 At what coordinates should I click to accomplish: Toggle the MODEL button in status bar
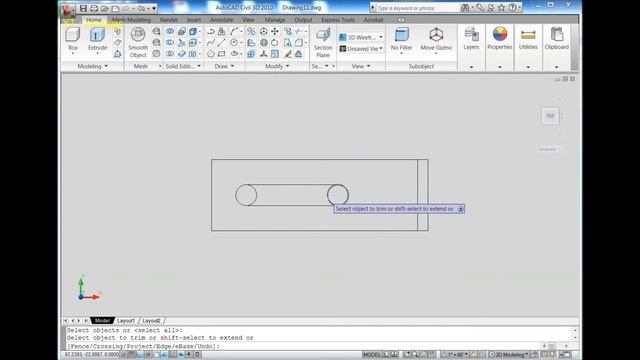(x=371, y=355)
